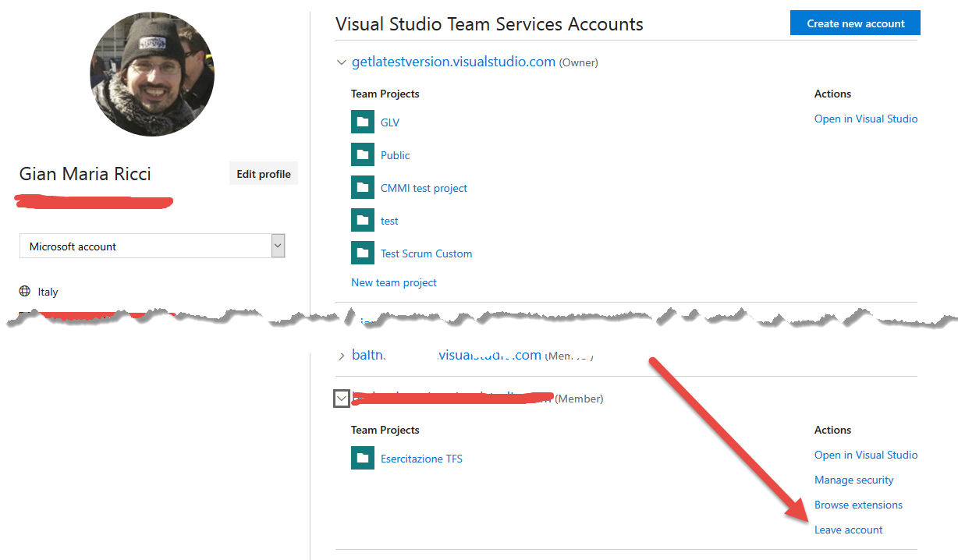The image size is (958, 560).
Task: Click the Manage security link
Action: 854,480
